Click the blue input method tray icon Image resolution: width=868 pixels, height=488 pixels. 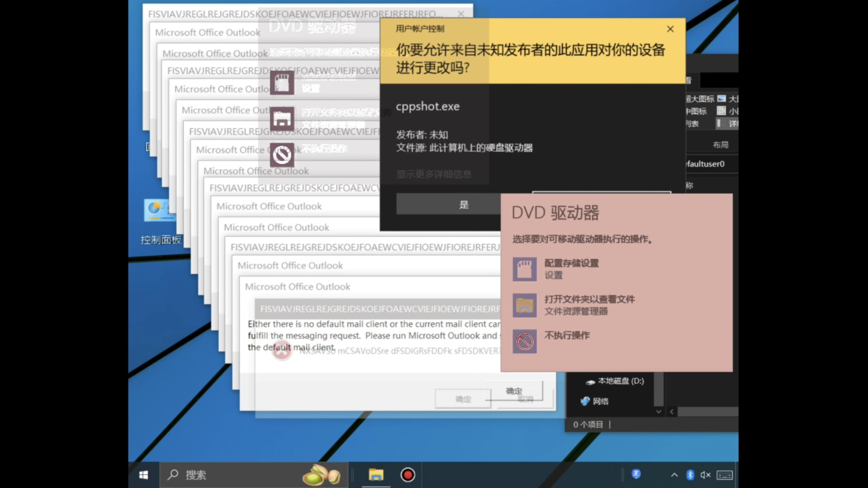[x=636, y=474]
